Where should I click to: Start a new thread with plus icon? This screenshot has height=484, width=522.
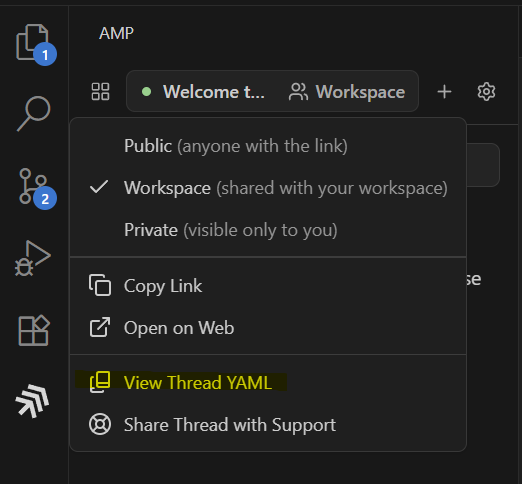(444, 92)
